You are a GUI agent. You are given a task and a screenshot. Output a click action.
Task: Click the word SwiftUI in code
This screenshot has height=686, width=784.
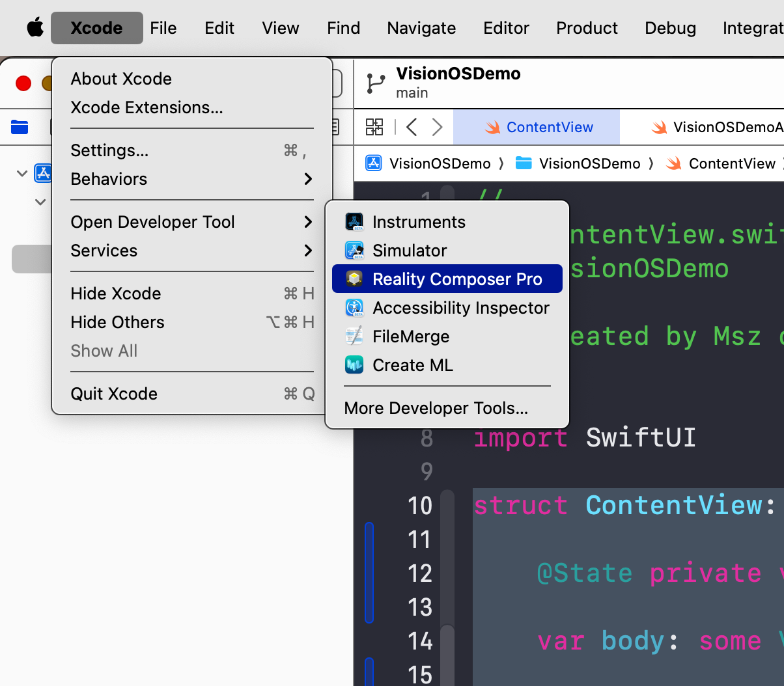click(x=641, y=437)
